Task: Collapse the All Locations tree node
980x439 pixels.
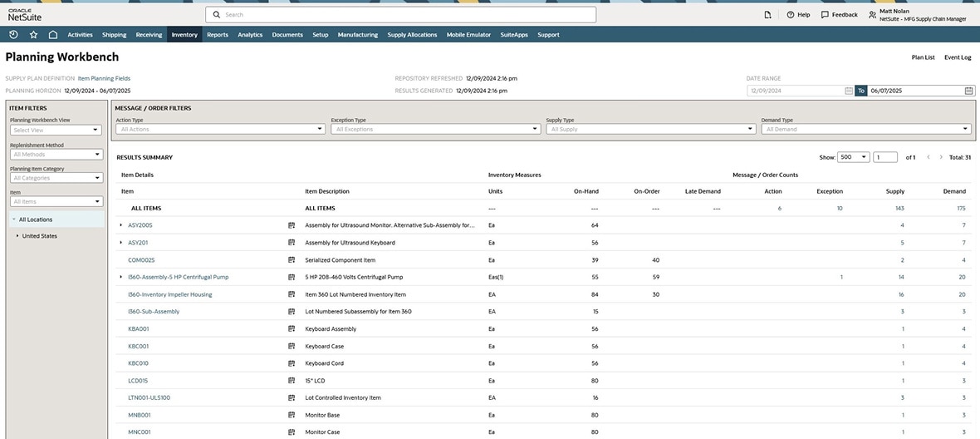Action: coord(13,219)
